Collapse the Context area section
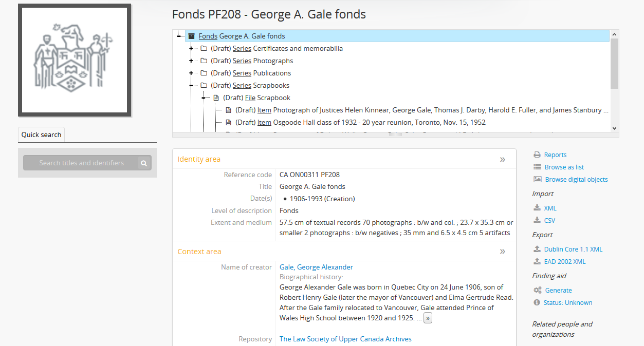The width and height of the screenshot is (644, 346). [x=502, y=252]
